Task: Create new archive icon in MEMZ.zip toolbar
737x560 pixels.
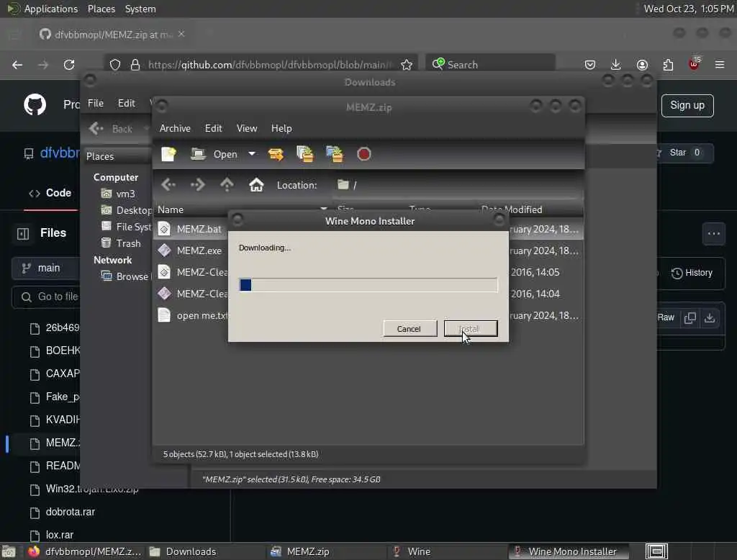Action: click(x=168, y=154)
